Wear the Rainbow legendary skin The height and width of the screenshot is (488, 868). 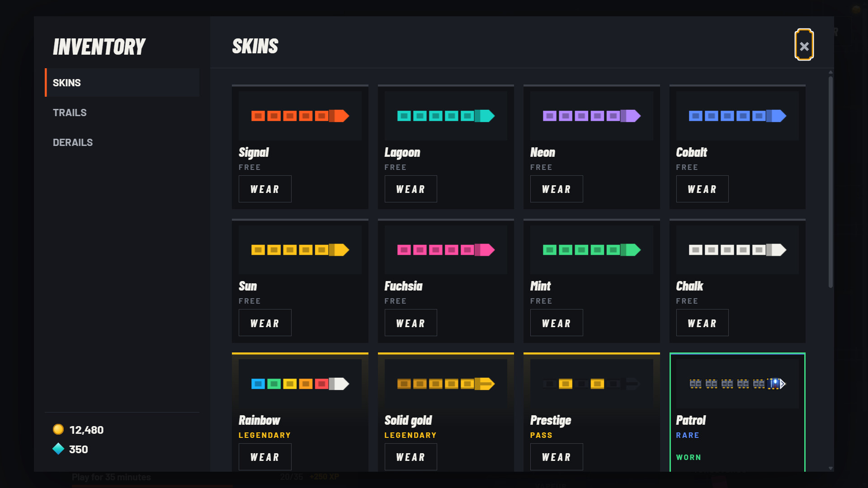pos(265,457)
